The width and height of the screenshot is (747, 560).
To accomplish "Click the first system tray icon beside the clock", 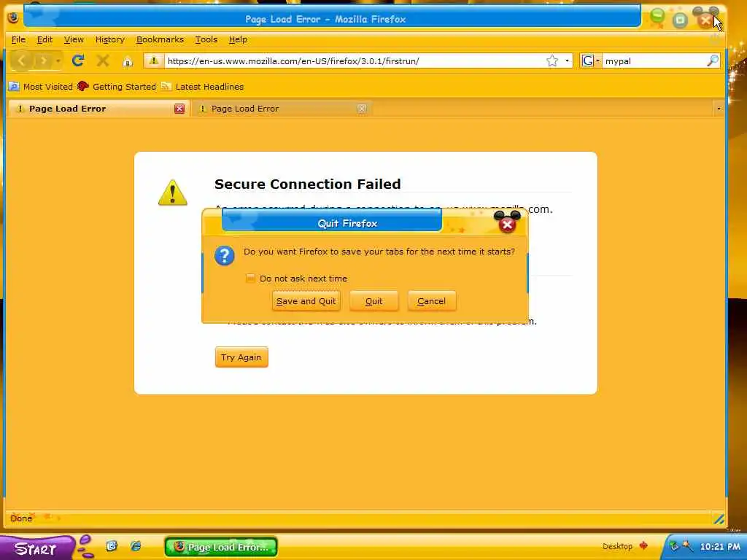I will pyautogui.click(x=673, y=546).
